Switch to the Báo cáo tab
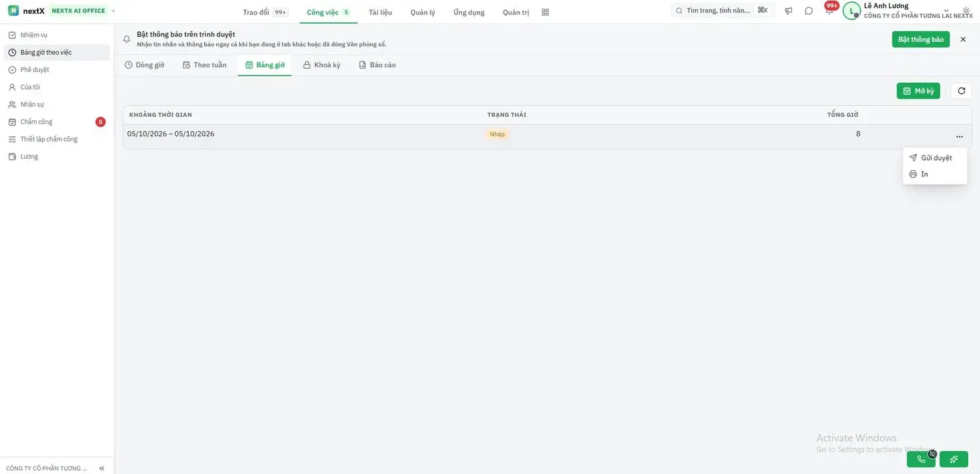The image size is (980, 474). [x=377, y=65]
